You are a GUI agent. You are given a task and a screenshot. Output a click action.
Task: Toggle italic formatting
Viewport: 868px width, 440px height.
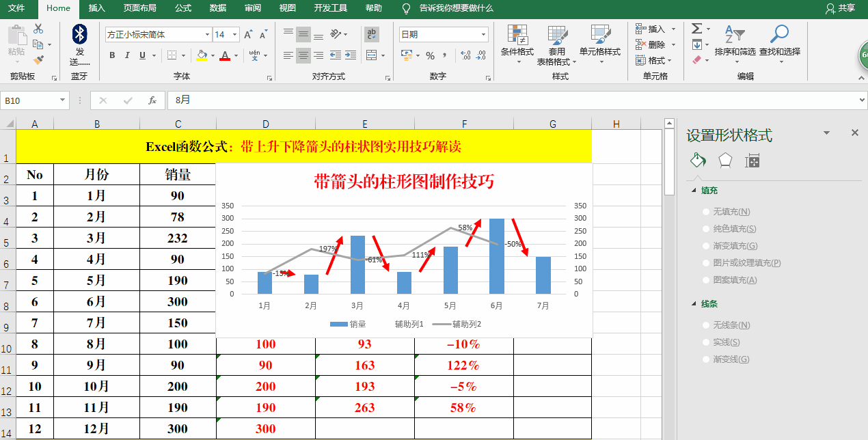[x=127, y=55]
